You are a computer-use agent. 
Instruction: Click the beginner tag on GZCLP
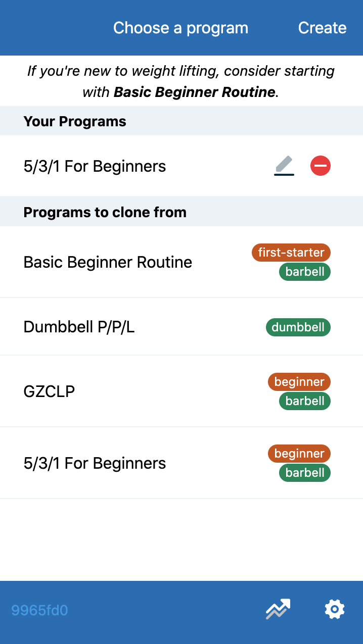pyautogui.click(x=299, y=382)
